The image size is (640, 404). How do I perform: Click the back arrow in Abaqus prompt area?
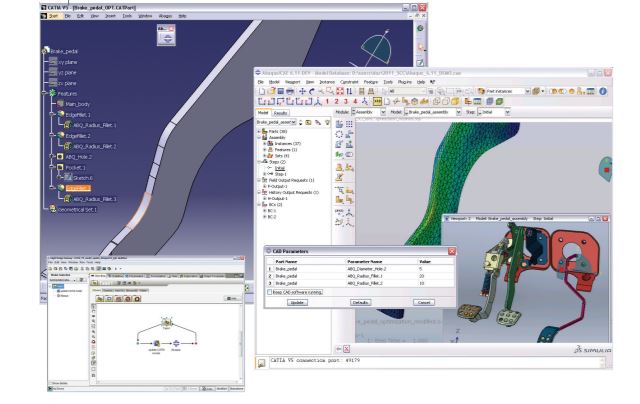pos(338,349)
